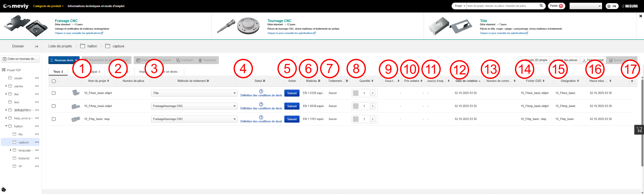This screenshot has height=194, width=644.
Task: Expand the yajima folder in tree
Action: tap(6, 86)
